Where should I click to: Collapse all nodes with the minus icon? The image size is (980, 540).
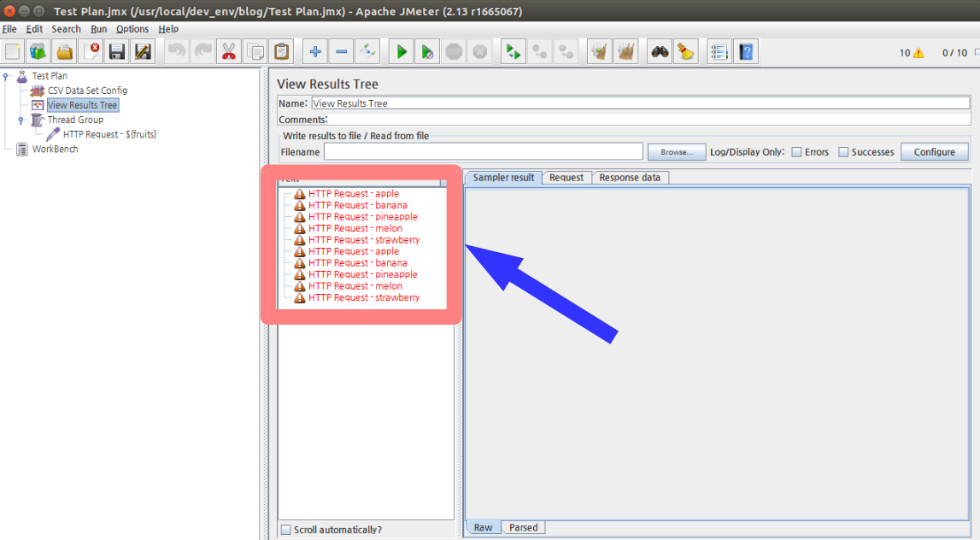341,51
